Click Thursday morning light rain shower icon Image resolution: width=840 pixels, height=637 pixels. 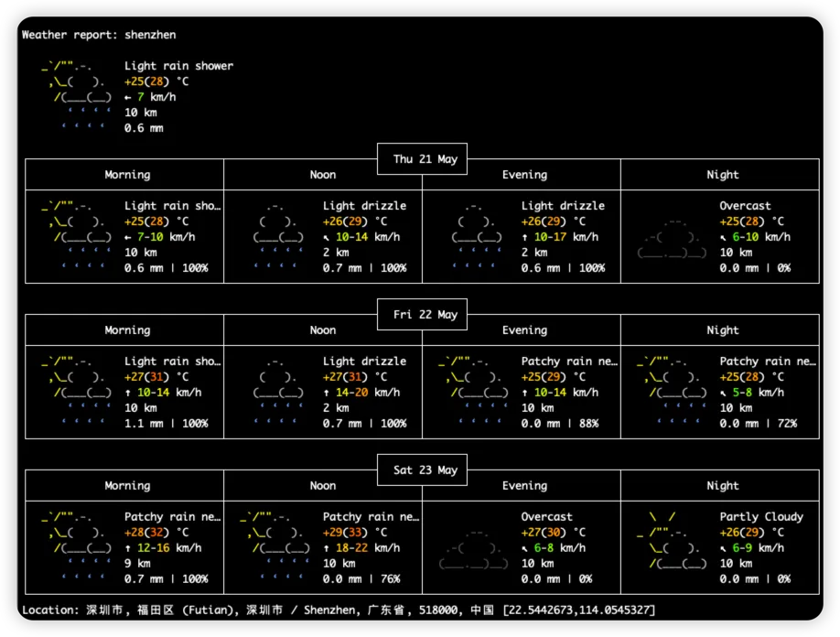77,236
